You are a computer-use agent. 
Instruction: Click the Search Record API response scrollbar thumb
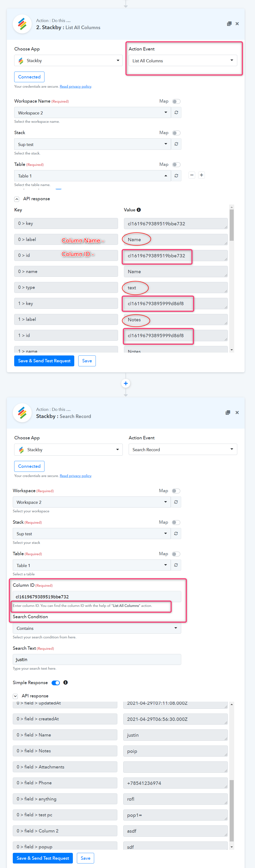click(x=231, y=811)
